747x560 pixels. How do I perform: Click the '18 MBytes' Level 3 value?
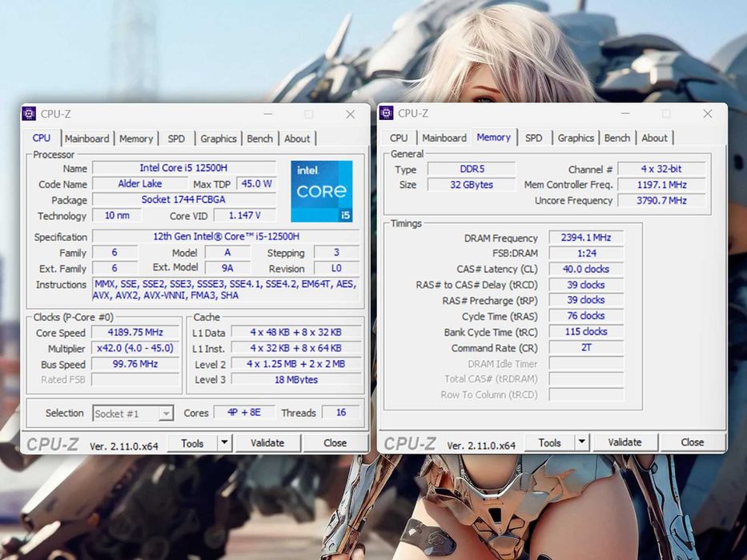pos(296,379)
